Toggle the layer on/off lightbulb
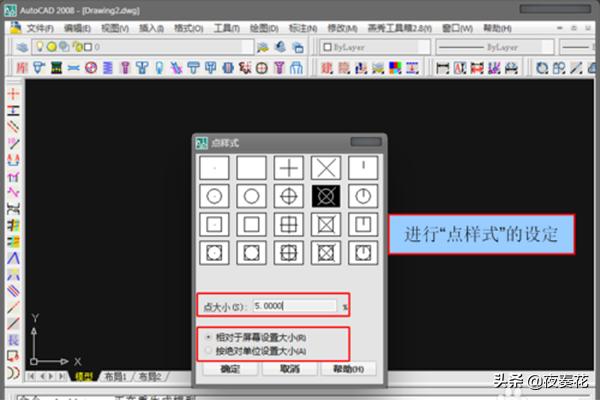This screenshot has width=600, height=400. (39, 47)
